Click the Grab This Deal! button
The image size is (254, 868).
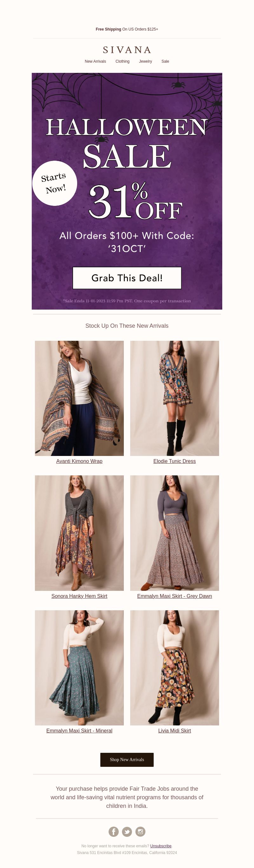(127, 278)
